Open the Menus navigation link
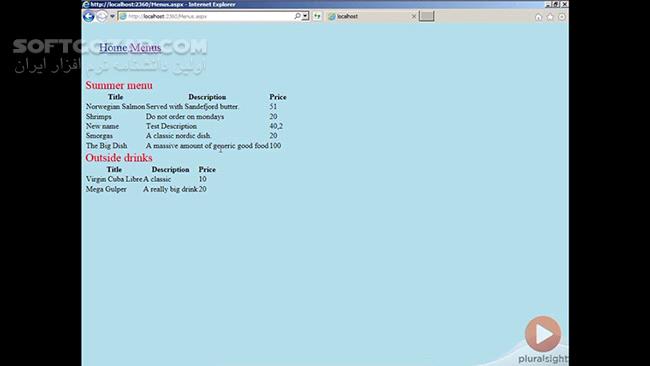This screenshot has height=366, width=650. [145, 48]
